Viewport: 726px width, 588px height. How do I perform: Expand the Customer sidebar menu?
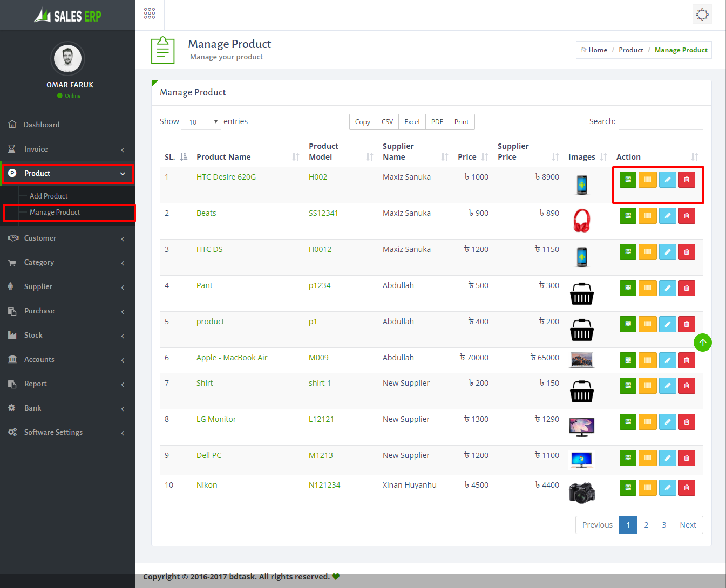(x=67, y=238)
